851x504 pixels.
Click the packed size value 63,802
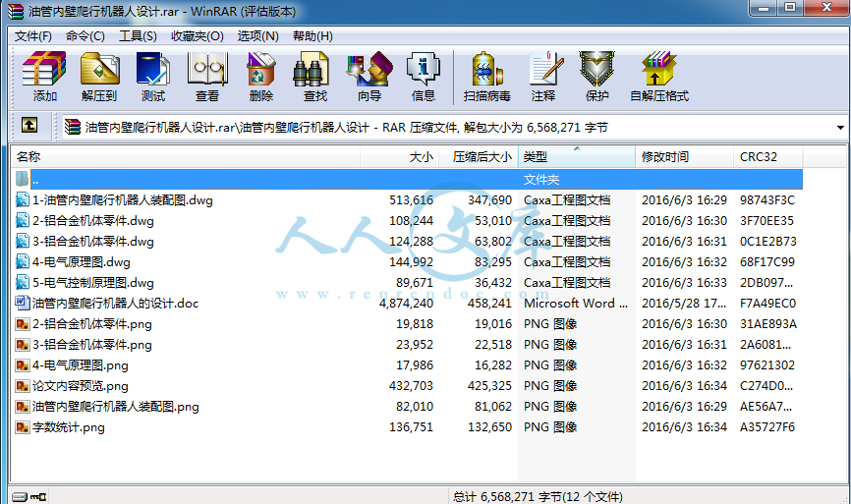[492, 242]
